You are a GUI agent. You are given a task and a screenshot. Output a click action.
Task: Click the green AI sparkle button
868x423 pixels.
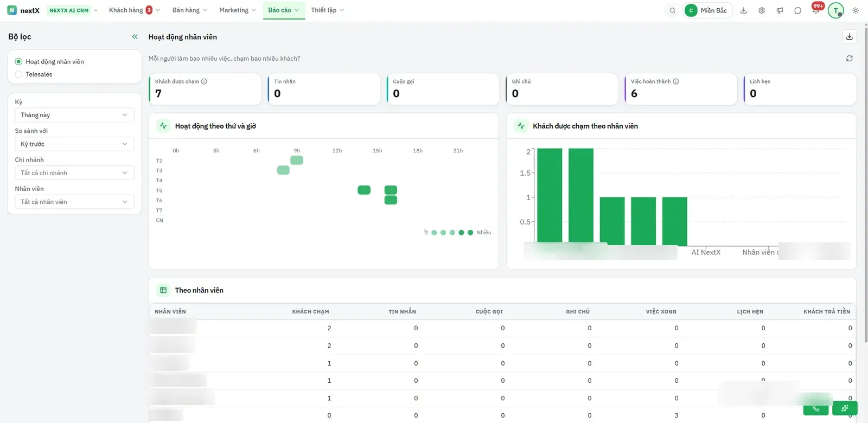(x=845, y=408)
